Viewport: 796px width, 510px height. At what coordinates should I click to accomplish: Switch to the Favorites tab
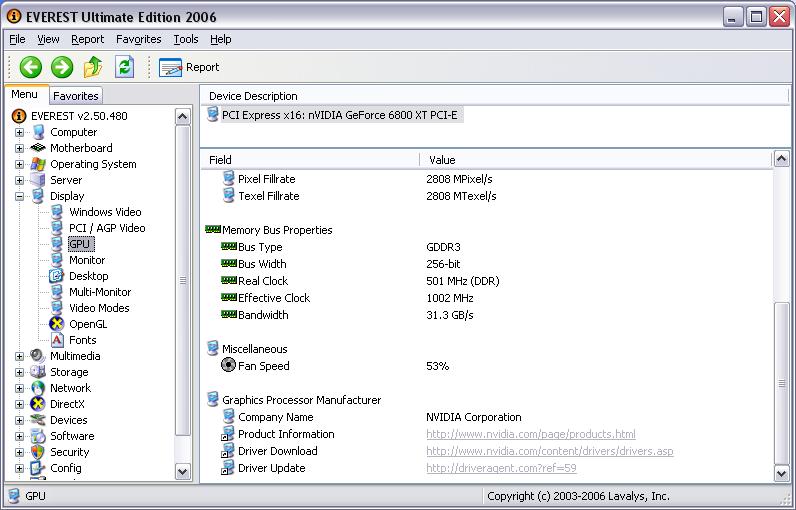[76, 96]
